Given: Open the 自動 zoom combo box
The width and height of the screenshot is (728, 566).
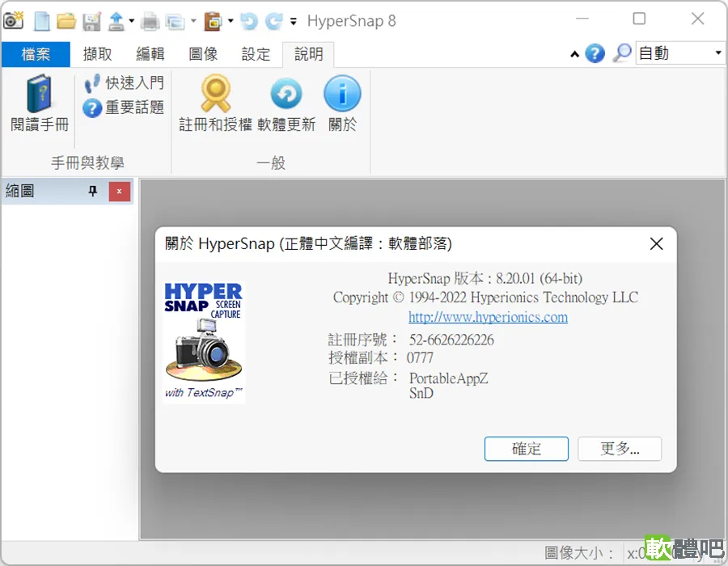Looking at the screenshot, I should pyautogui.click(x=679, y=53).
